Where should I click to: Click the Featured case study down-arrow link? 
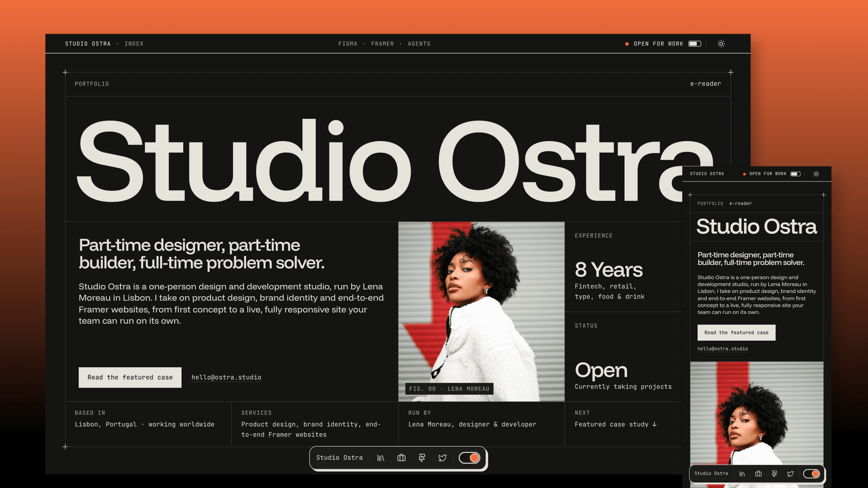pos(615,424)
